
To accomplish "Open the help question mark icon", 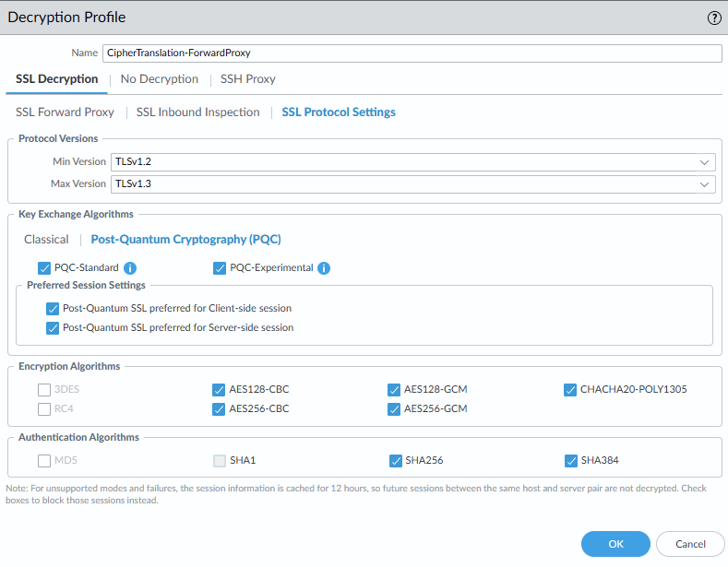I will click(x=714, y=18).
